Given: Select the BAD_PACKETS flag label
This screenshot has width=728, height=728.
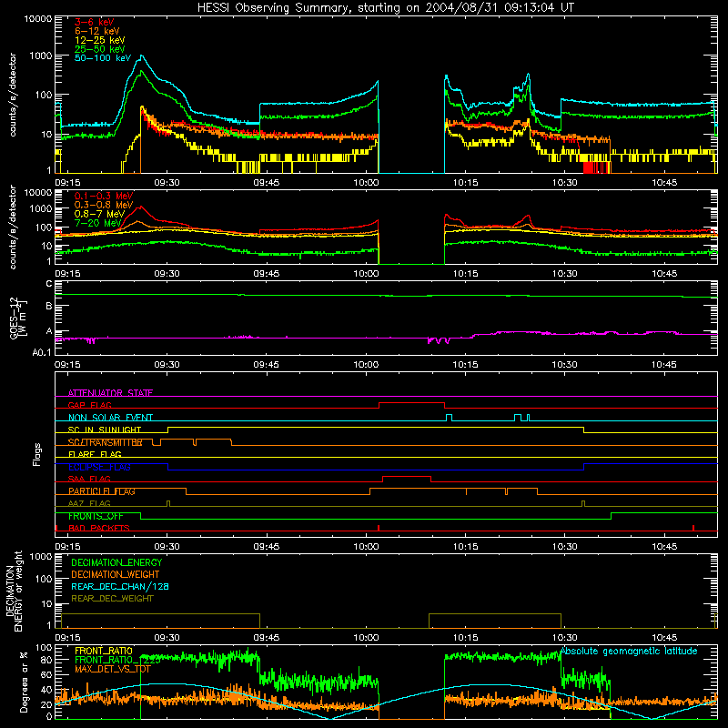Looking at the screenshot, I should pos(99,528).
